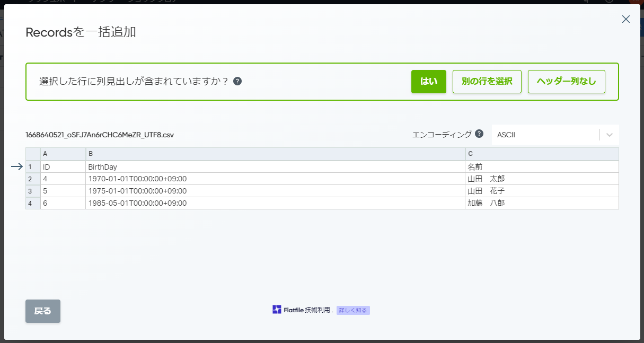Click the BirthDay header cell
Image resolution: width=644 pixels, height=343 pixels.
(276, 166)
